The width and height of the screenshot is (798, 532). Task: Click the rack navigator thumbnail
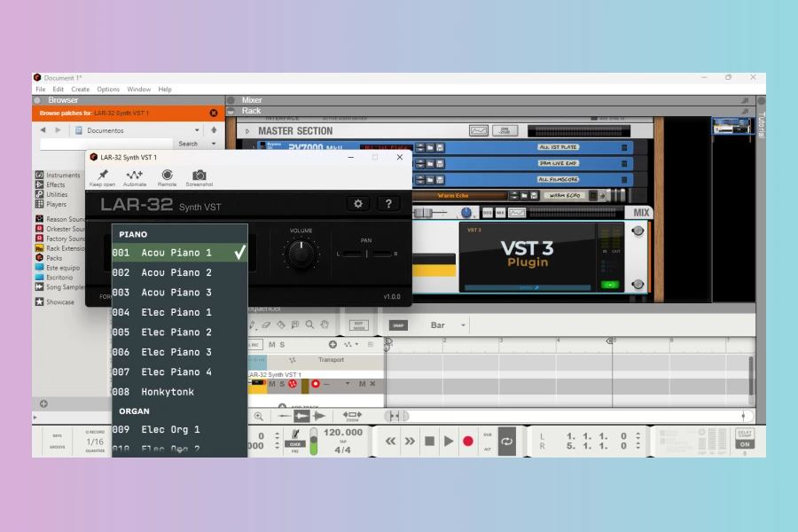[x=731, y=126]
